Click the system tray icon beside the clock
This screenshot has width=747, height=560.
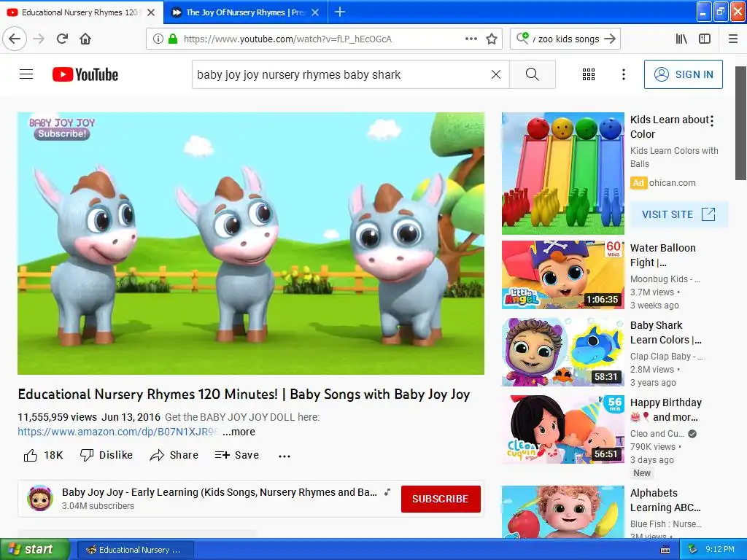(693, 549)
